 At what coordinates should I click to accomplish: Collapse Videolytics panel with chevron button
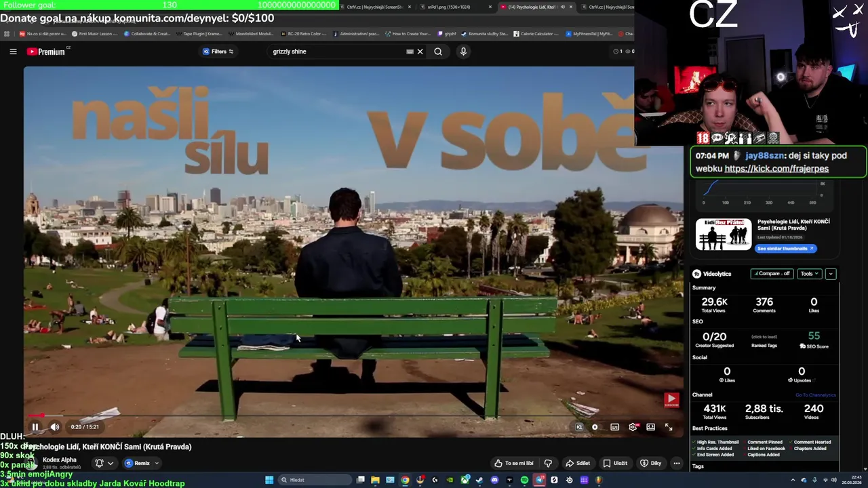pyautogui.click(x=831, y=274)
